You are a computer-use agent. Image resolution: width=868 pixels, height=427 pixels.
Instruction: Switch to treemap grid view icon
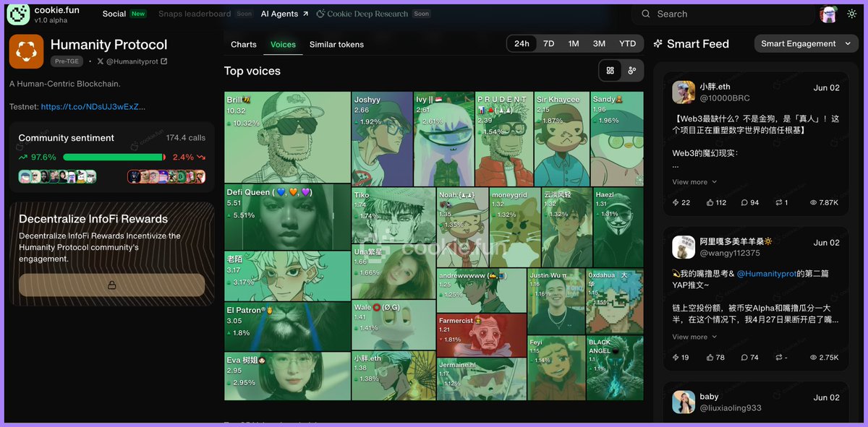pos(610,70)
